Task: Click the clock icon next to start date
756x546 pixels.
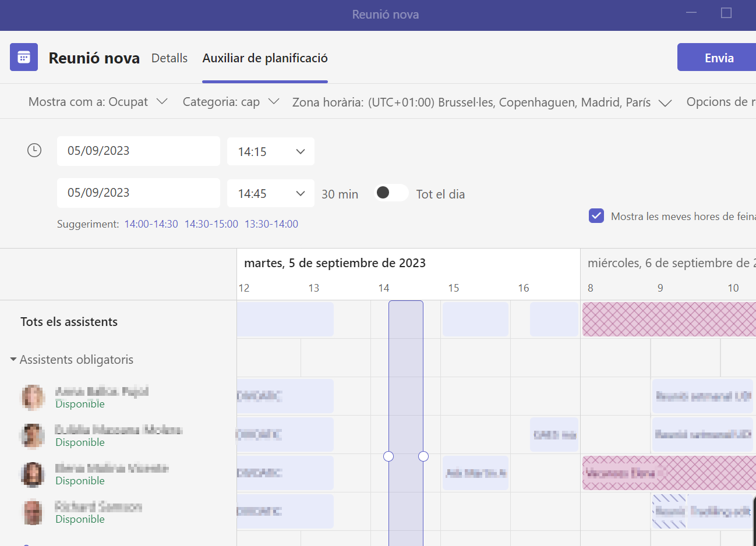Action: 34,150
